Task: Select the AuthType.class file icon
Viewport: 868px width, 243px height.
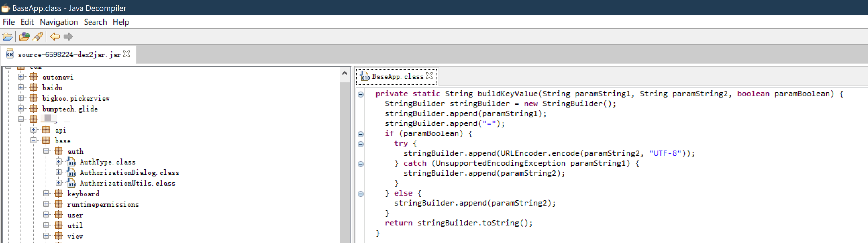Action: coord(72,162)
